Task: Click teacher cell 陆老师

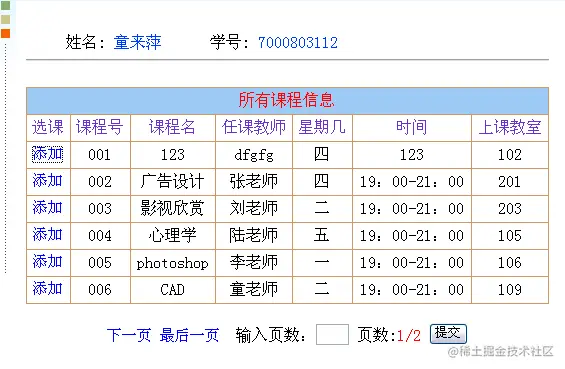Action: coord(254,235)
